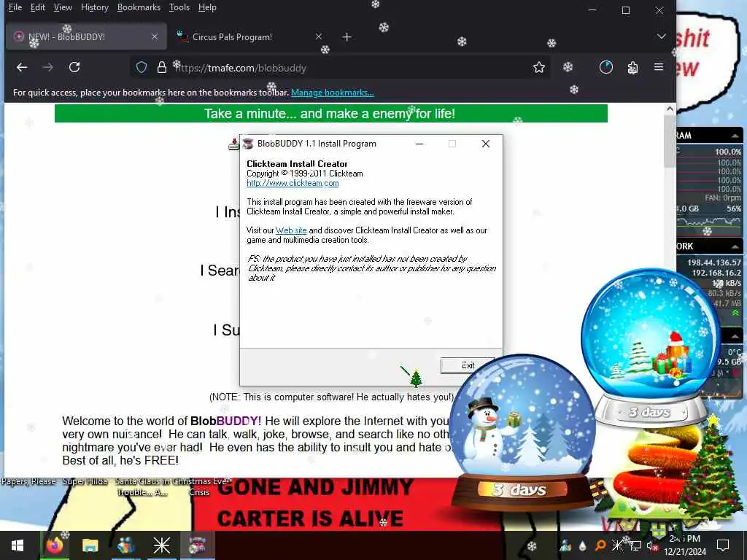Viewport: 747px width, 560px height.
Task: Click the padlock site info icon
Action: click(x=162, y=68)
